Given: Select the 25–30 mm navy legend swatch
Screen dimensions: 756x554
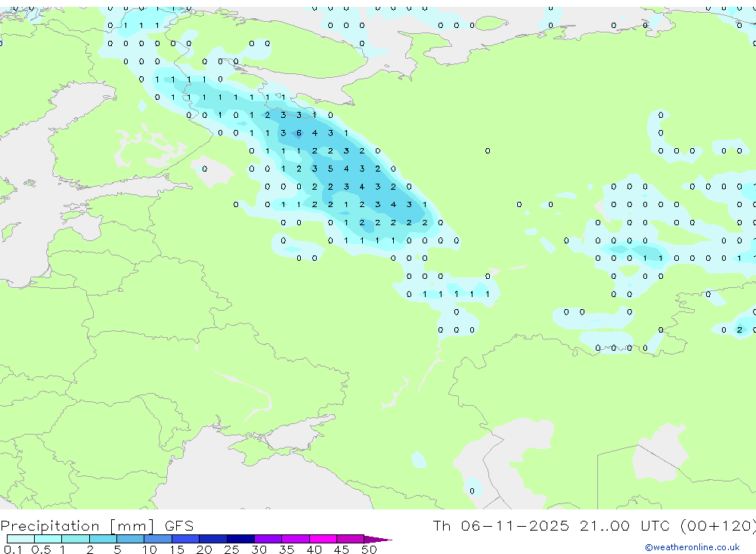Looking at the screenshot, I should click(x=240, y=539).
